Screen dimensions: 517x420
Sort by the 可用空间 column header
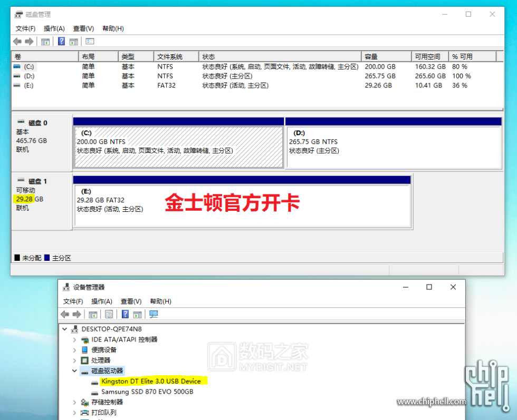(x=430, y=57)
